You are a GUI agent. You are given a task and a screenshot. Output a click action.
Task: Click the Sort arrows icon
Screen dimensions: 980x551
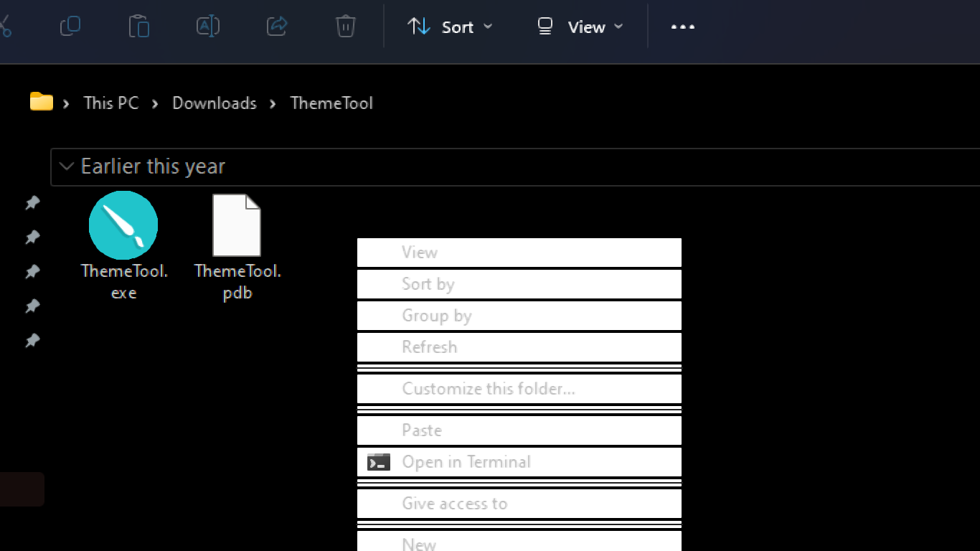pos(418,27)
